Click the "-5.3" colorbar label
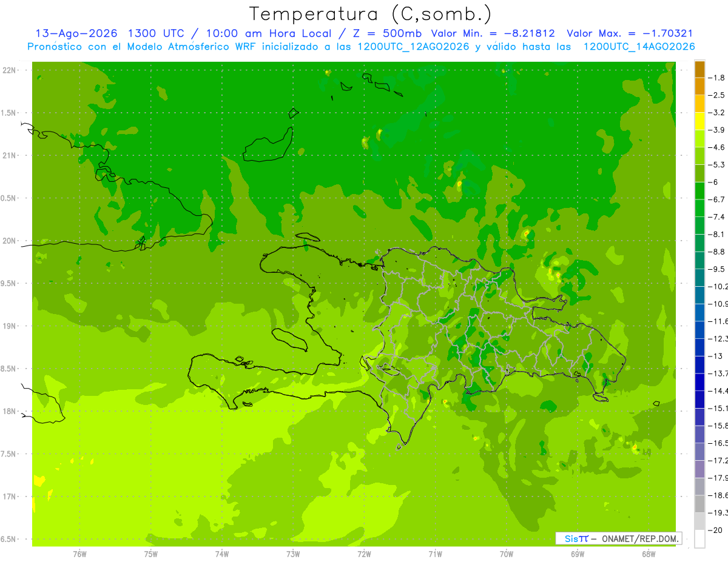Screen dimensions: 728x562 [718, 165]
